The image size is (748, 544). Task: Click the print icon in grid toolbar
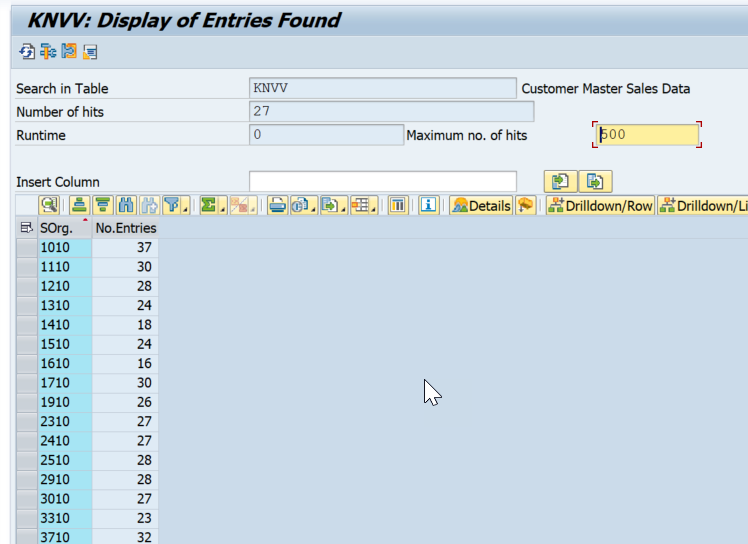click(x=276, y=206)
